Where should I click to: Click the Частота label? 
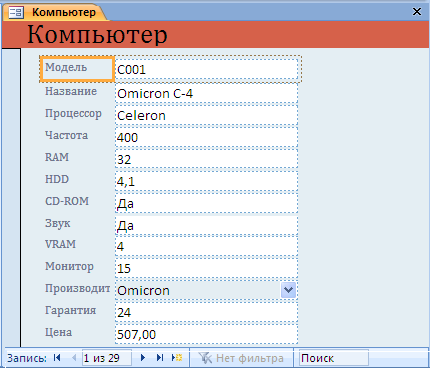[x=66, y=135]
